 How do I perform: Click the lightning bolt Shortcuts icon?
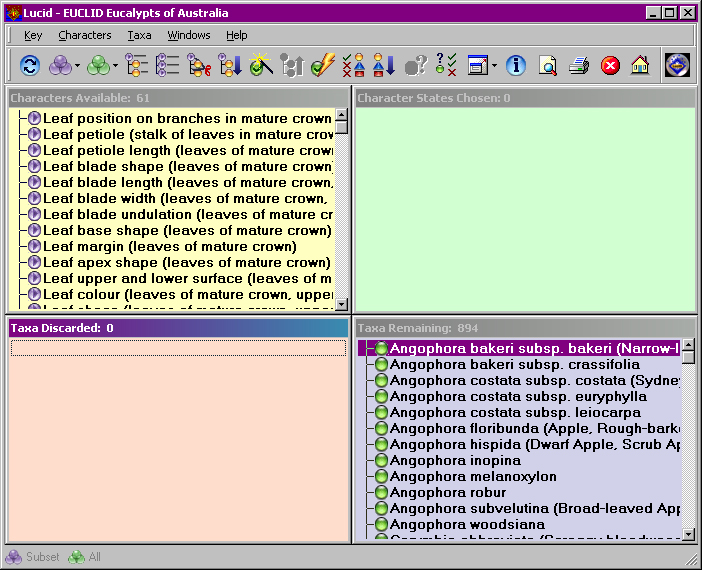323,65
